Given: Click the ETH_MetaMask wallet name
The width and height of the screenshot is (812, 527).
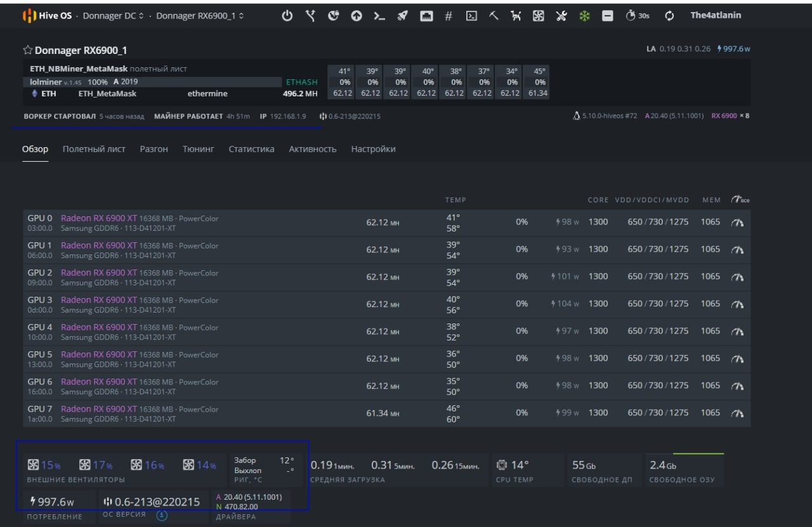Looking at the screenshot, I should click(107, 93).
